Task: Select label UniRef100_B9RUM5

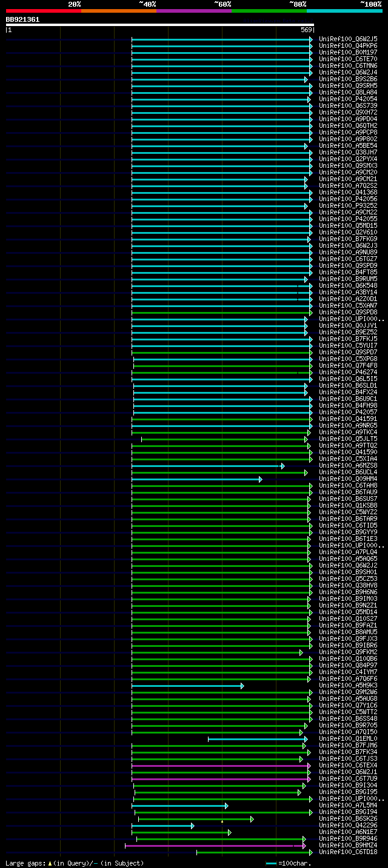Action: coord(348,279)
